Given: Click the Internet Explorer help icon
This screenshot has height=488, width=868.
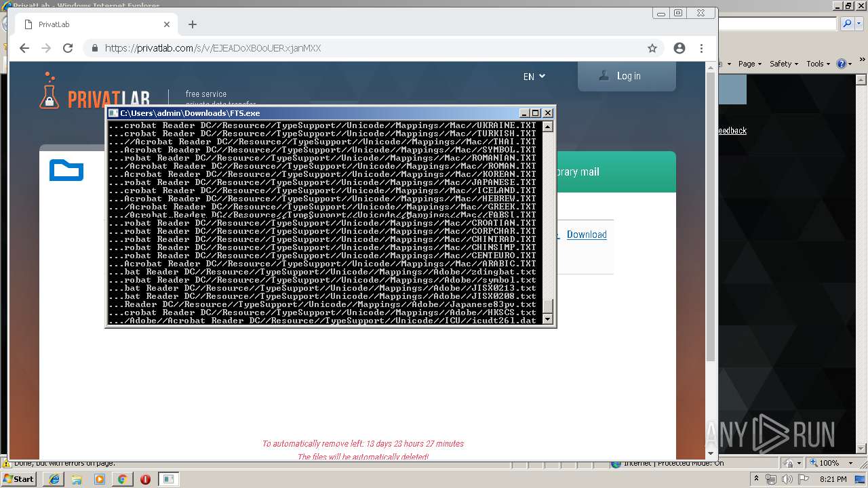Looking at the screenshot, I should (x=842, y=64).
